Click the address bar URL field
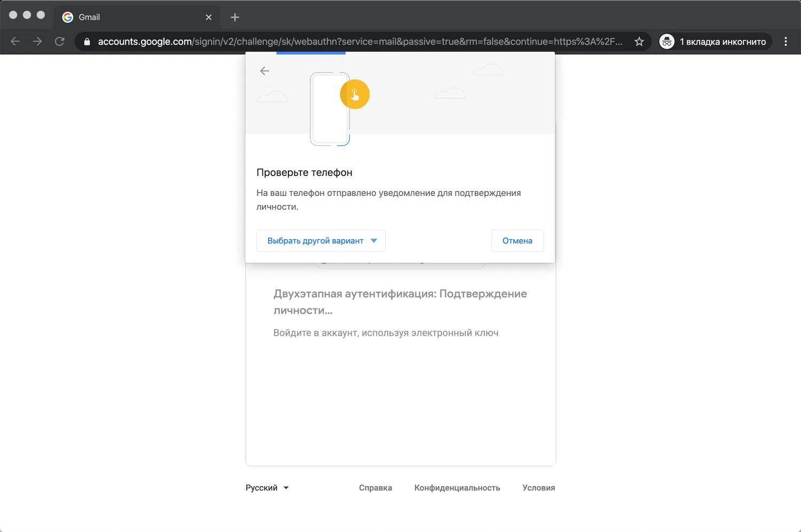Image resolution: width=801 pixels, height=532 pixels. [360, 42]
